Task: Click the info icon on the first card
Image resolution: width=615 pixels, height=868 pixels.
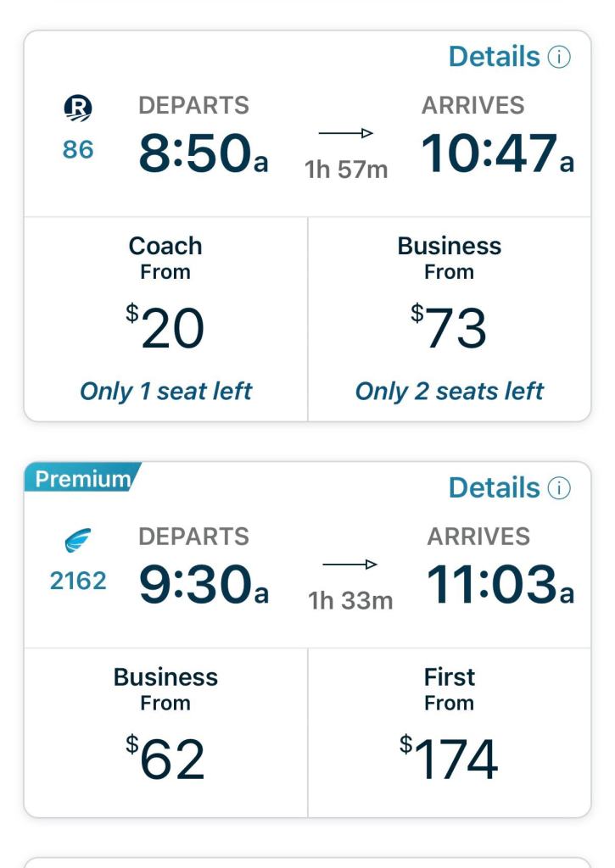Action: (x=559, y=58)
